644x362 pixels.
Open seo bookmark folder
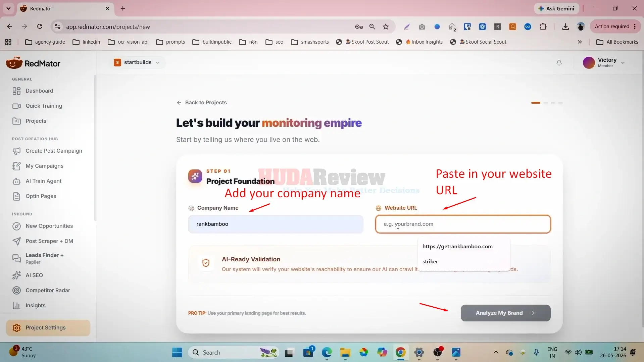pyautogui.click(x=274, y=42)
